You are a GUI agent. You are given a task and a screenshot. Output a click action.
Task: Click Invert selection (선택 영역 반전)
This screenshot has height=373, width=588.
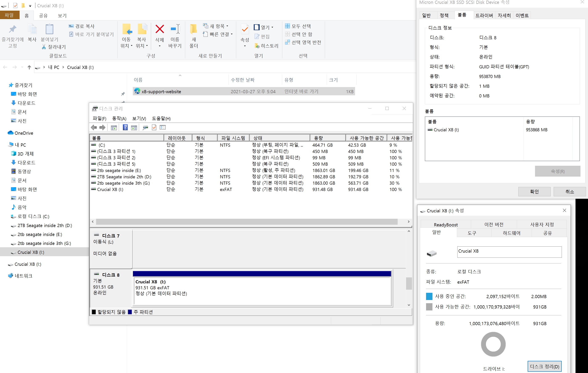(303, 42)
